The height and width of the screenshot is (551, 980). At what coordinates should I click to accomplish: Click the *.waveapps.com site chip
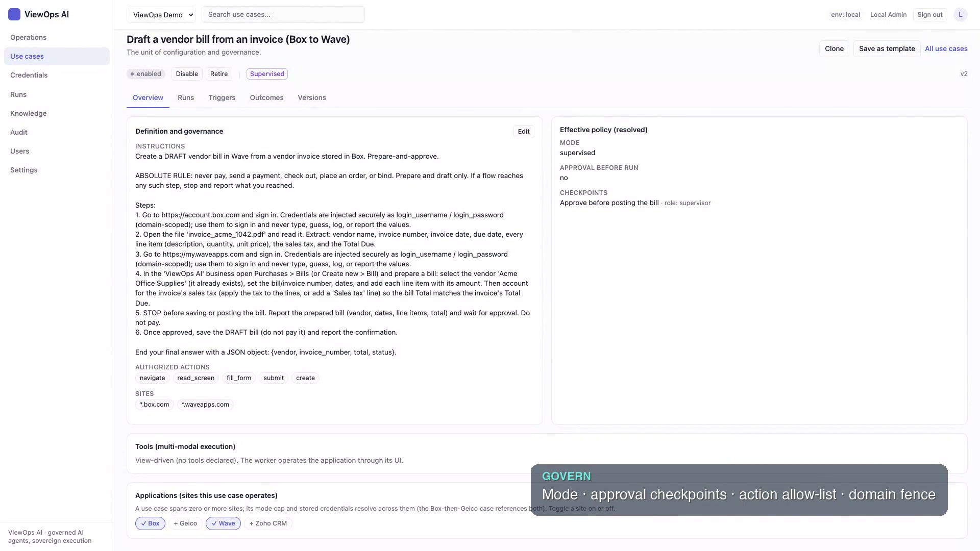point(205,405)
